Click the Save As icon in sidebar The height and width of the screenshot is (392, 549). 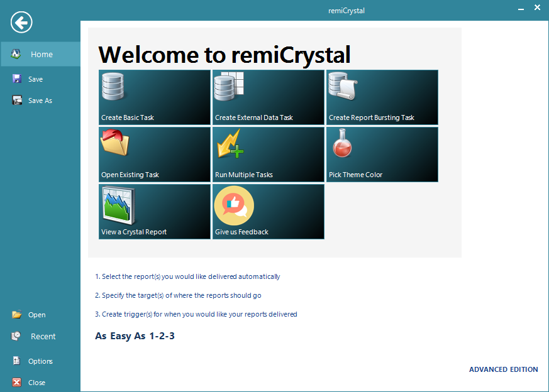[x=17, y=101]
